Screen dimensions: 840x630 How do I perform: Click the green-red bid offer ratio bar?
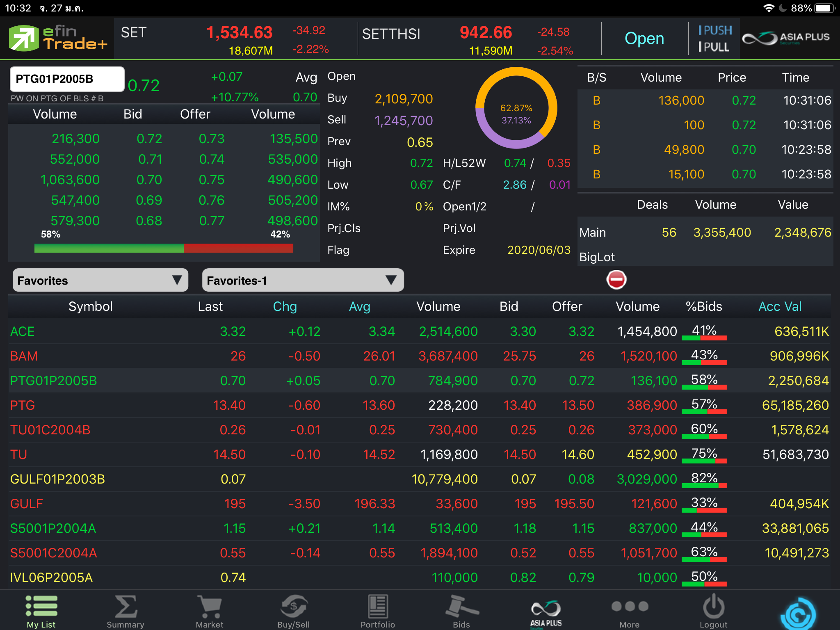(164, 248)
